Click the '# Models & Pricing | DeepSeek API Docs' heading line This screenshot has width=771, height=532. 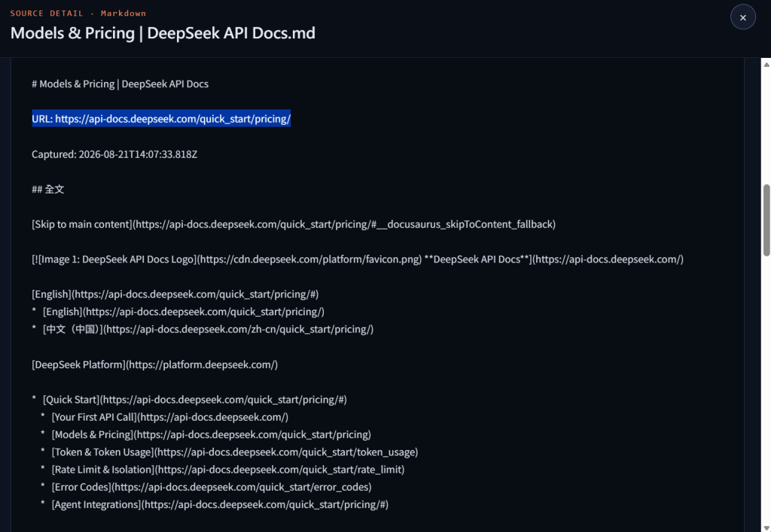[x=120, y=84]
